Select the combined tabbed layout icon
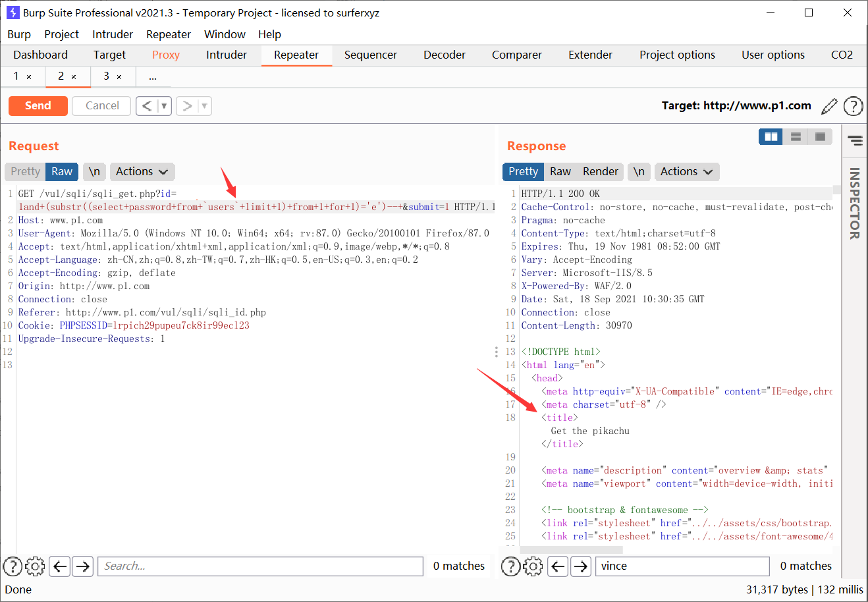Viewport: 868px width, 602px height. (x=821, y=137)
